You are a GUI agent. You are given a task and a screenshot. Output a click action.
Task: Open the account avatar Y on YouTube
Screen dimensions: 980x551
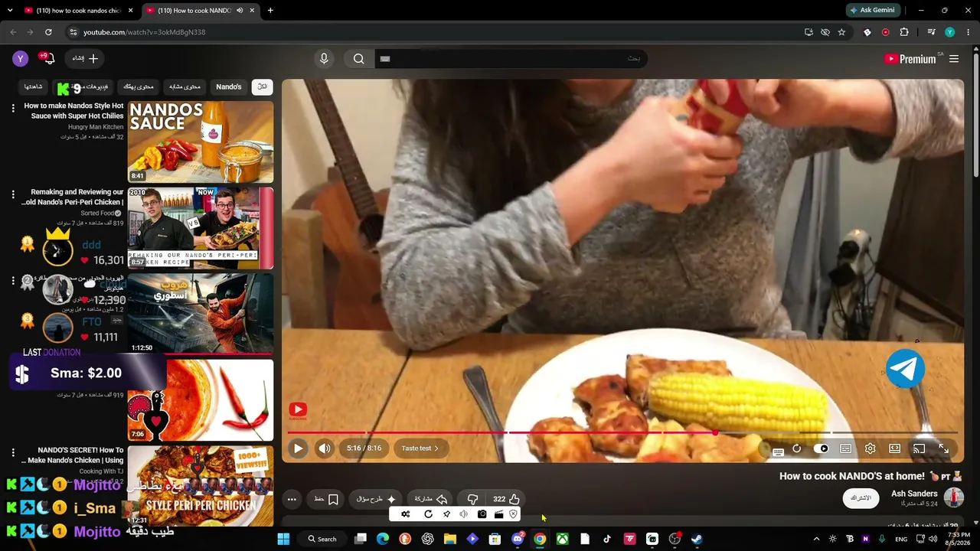pos(21,58)
